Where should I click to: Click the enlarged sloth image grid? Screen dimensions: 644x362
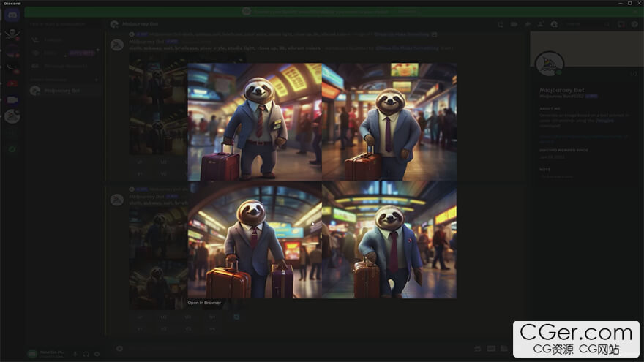[x=322, y=181]
